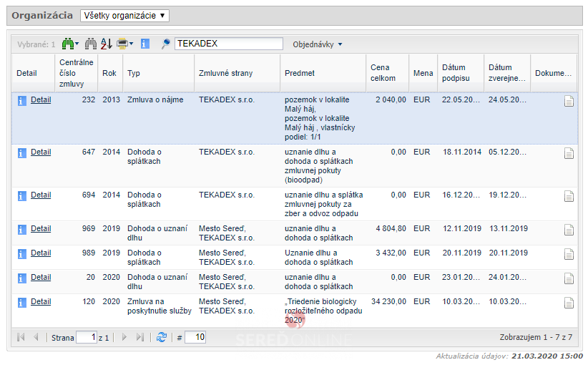
Task: Open document icon for contract 694
Action: coord(569,196)
